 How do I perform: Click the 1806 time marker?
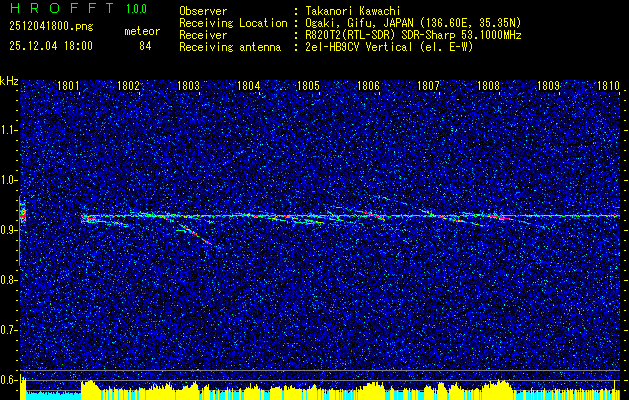(368, 85)
